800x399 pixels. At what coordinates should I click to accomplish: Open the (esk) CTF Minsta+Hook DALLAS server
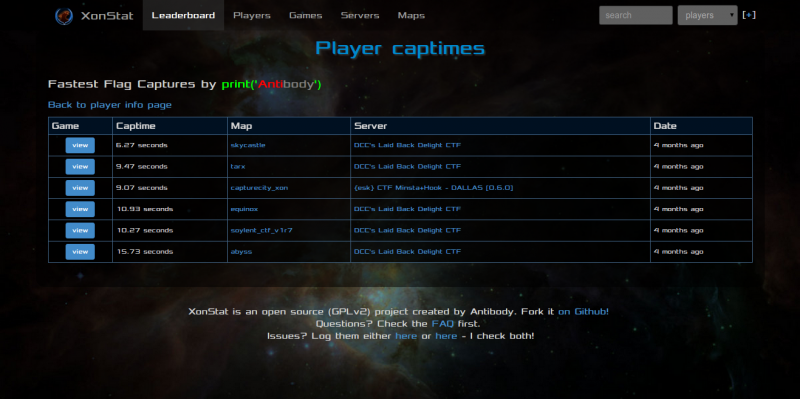[433, 188]
